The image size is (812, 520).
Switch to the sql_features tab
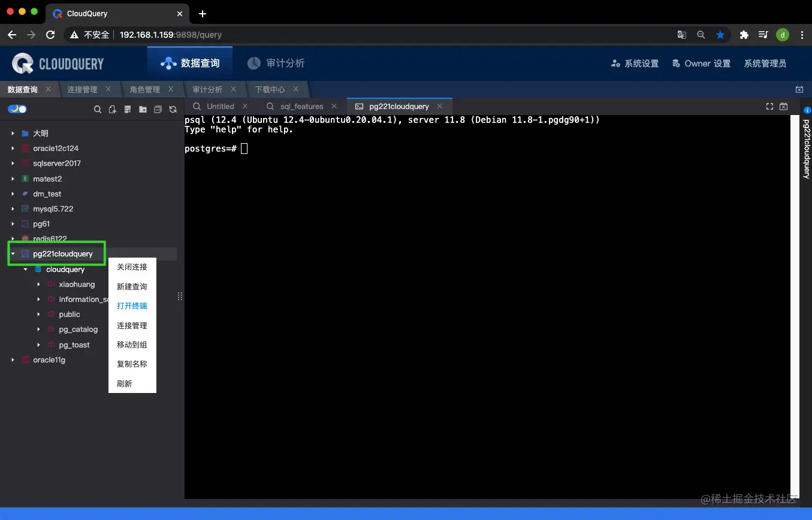tap(301, 106)
